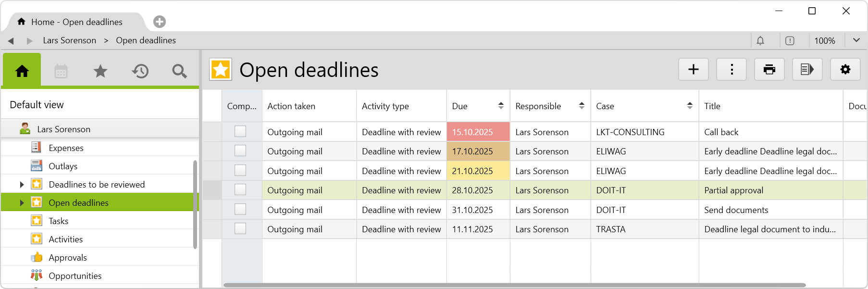
Task: Click the horizontal scrollbar under the table
Action: tap(514, 285)
